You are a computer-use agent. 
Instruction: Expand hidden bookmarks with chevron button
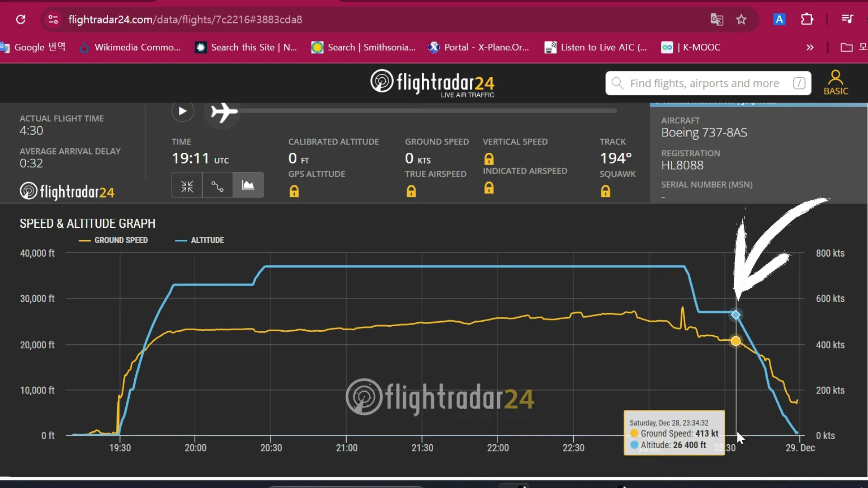(x=810, y=47)
